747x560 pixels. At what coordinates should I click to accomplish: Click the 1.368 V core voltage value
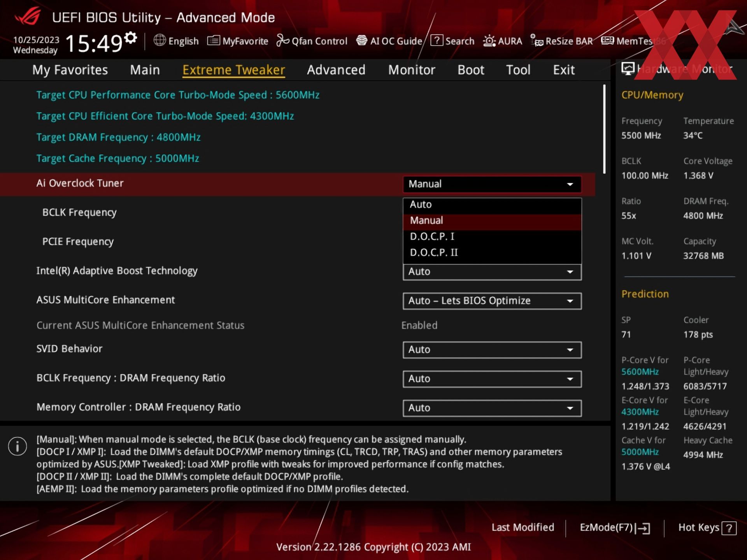698,176
